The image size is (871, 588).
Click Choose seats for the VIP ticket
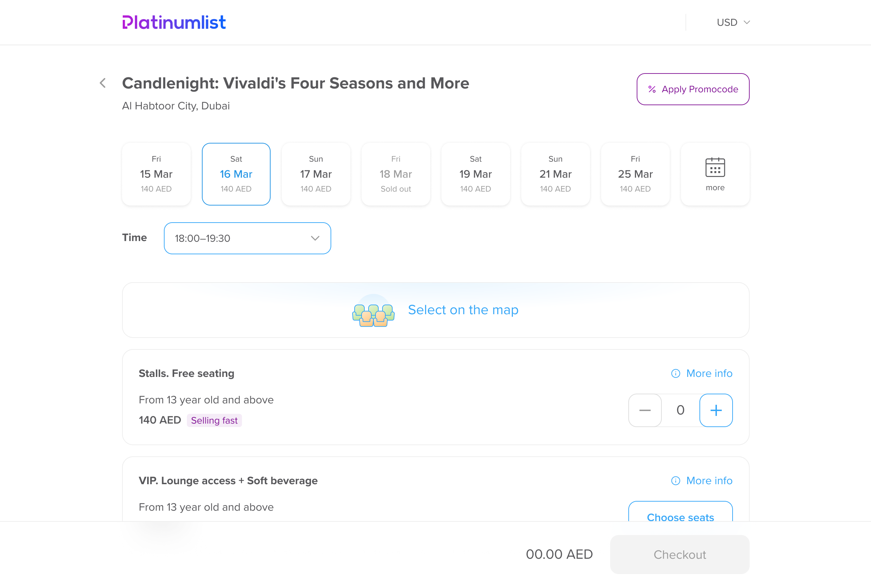click(680, 512)
